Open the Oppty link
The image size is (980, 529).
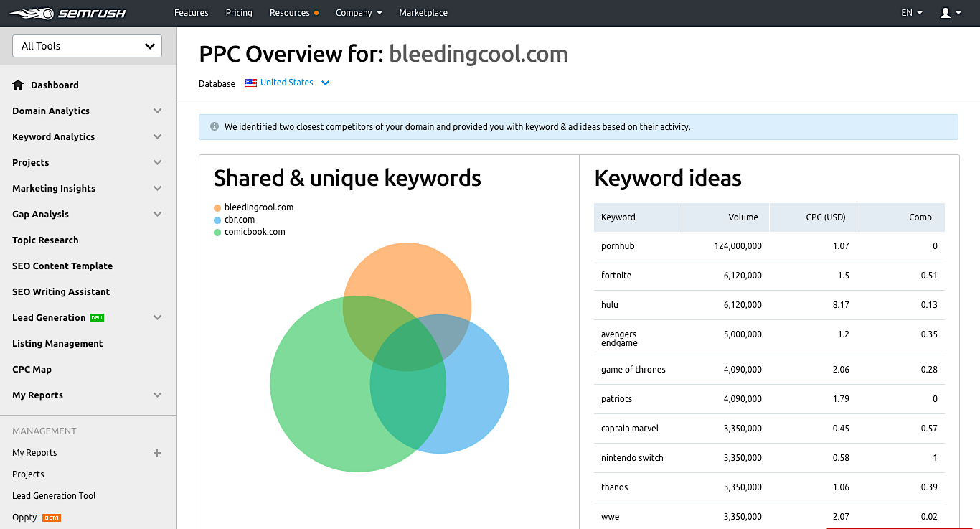click(24, 518)
